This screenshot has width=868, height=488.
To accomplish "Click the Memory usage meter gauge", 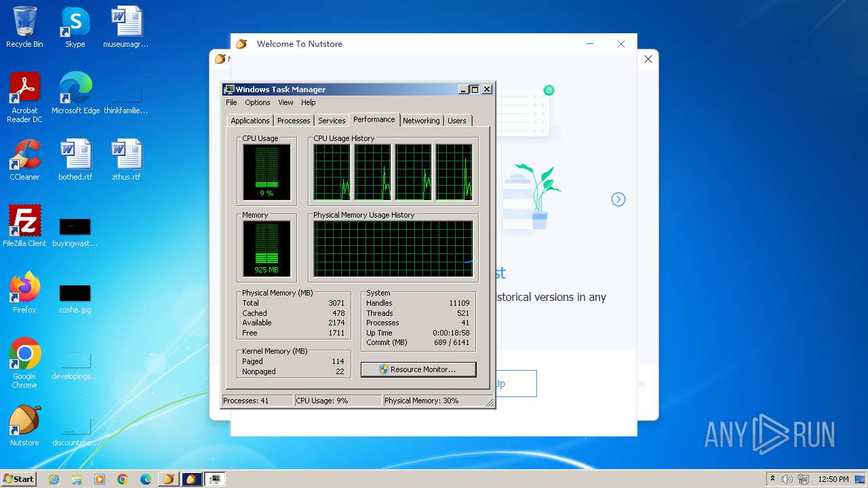I will [267, 249].
